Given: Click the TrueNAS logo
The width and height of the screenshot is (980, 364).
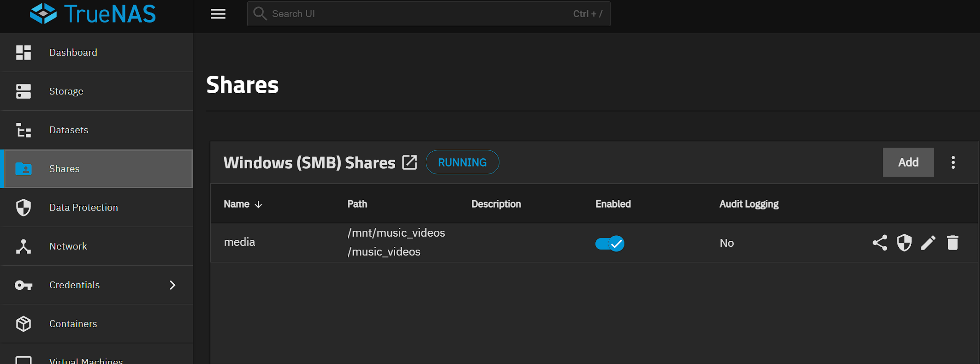Looking at the screenshot, I should (93, 14).
